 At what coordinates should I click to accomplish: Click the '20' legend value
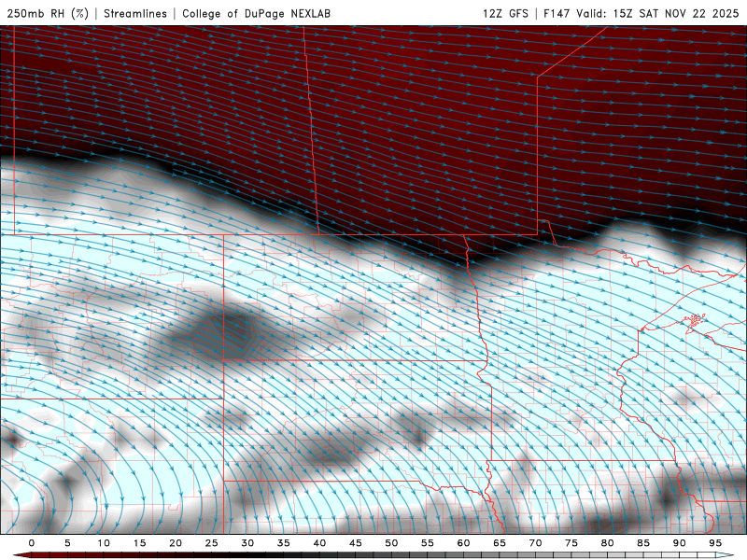[176, 543]
